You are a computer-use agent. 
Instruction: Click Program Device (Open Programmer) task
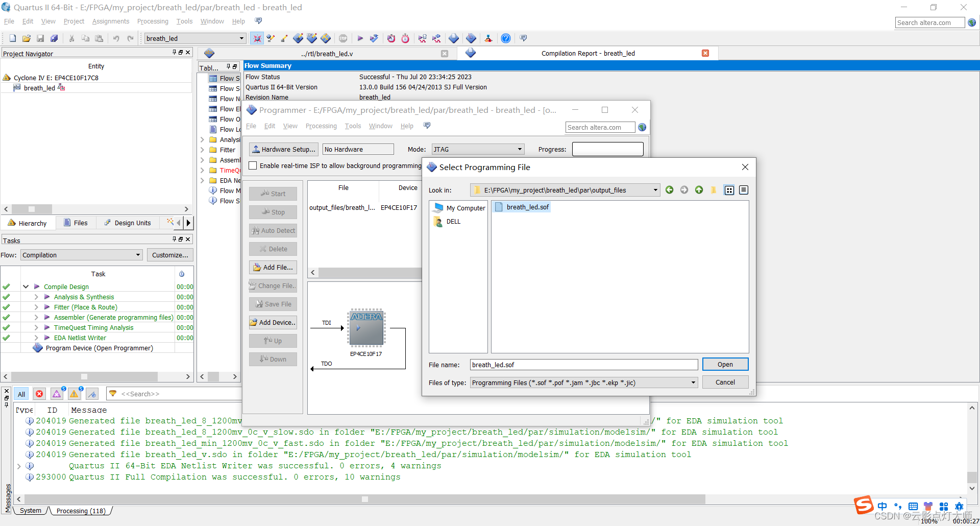coord(99,348)
